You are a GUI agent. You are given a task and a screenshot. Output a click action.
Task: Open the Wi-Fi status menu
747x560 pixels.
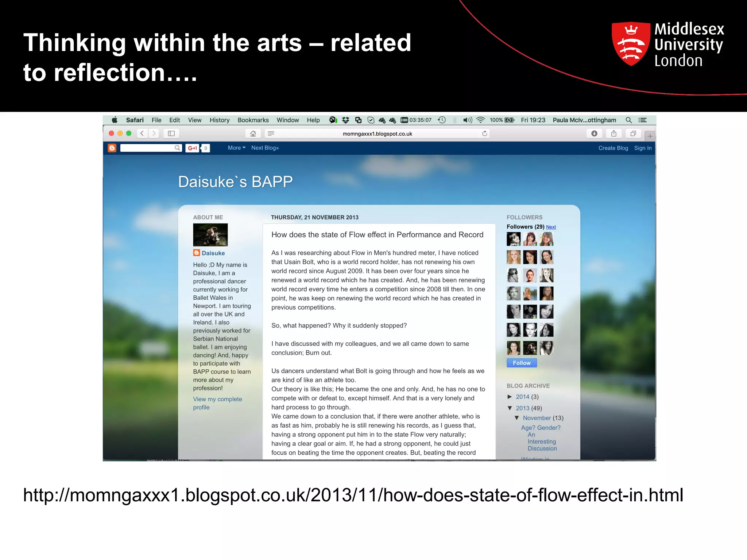click(x=481, y=120)
